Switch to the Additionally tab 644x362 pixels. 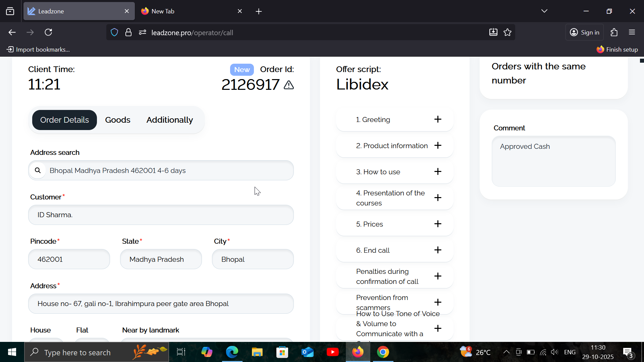coord(169,120)
